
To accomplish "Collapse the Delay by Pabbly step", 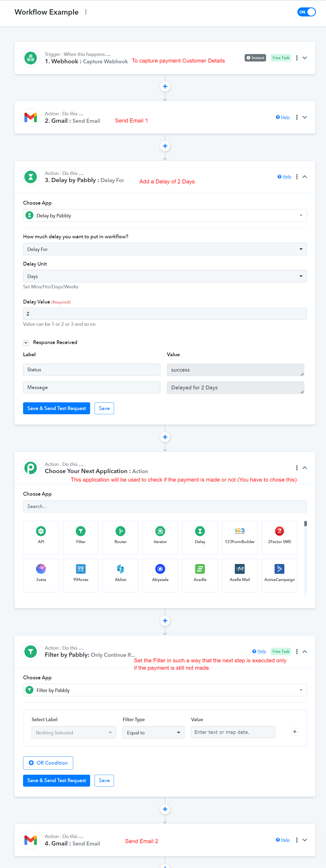I will click(305, 177).
